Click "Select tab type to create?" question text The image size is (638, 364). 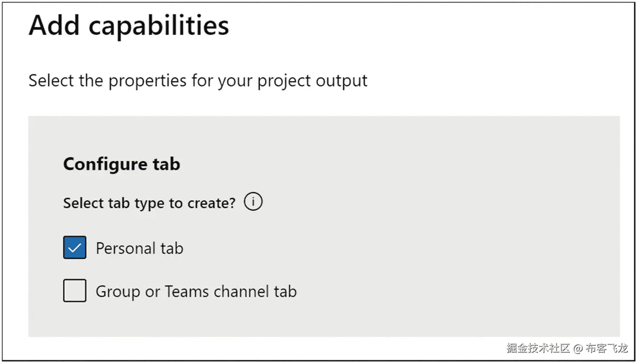[149, 203]
